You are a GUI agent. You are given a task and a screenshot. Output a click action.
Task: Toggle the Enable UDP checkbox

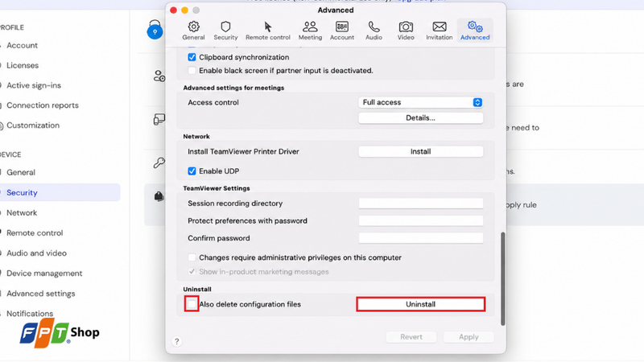(192, 171)
